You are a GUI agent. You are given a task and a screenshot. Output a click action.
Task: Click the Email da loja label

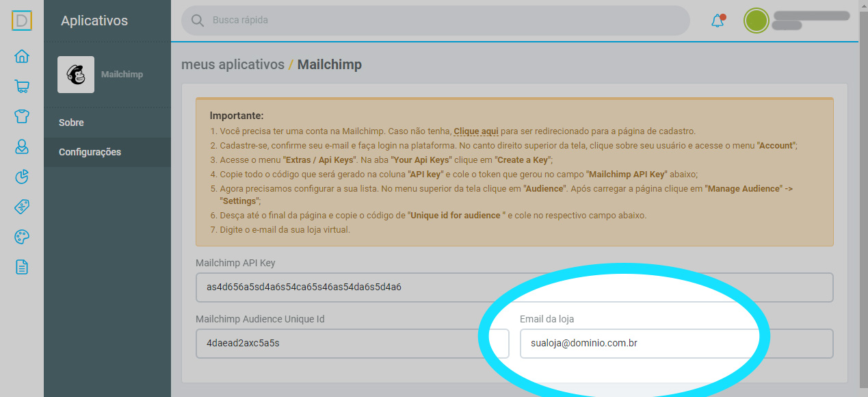pos(547,319)
